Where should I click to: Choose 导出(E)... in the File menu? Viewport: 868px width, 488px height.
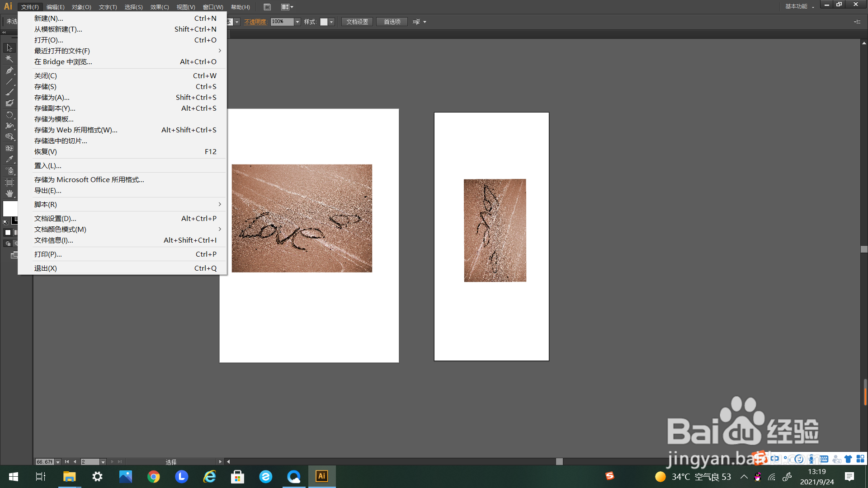[48, 191]
